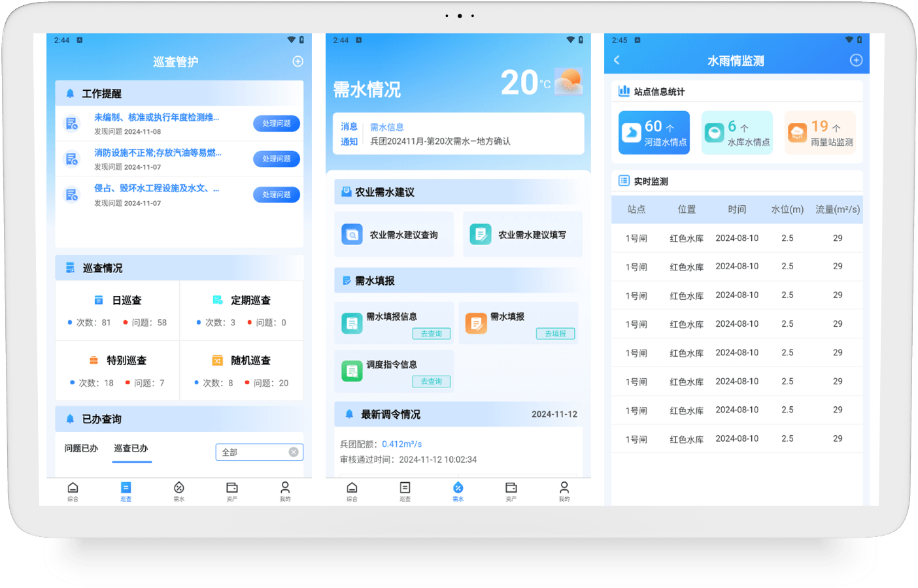918x588 pixels.
Task: Open the 侵占、毁坏水工程设施及水文 reminder link
Action: tap(156, 188)
